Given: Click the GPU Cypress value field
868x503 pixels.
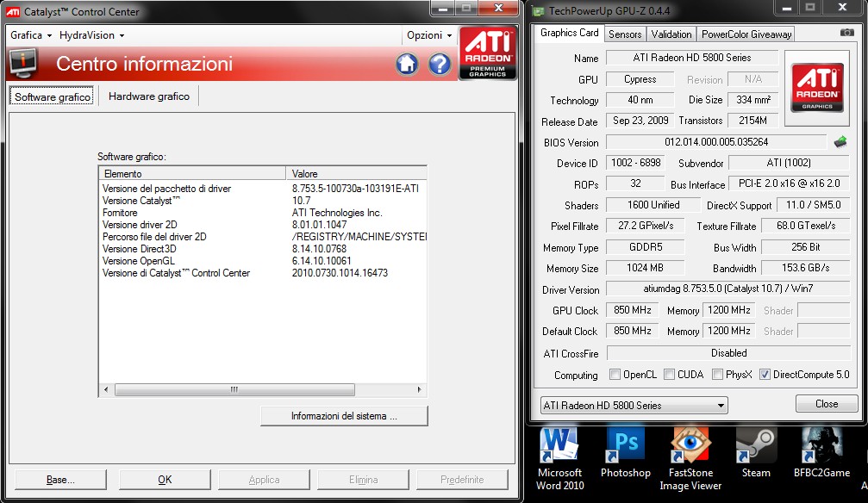Looking at the screenshot, I should pos(640,79).
